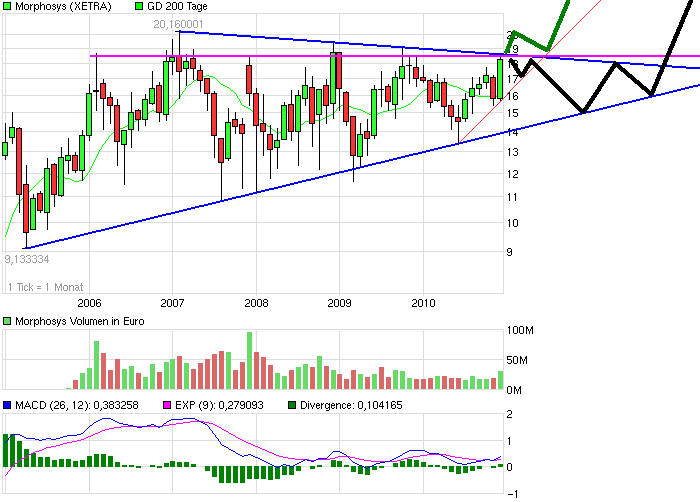Select the 2006 marker on the time axis
The height and width of the screenshot is (502, 700).
[x=89, y=302]
